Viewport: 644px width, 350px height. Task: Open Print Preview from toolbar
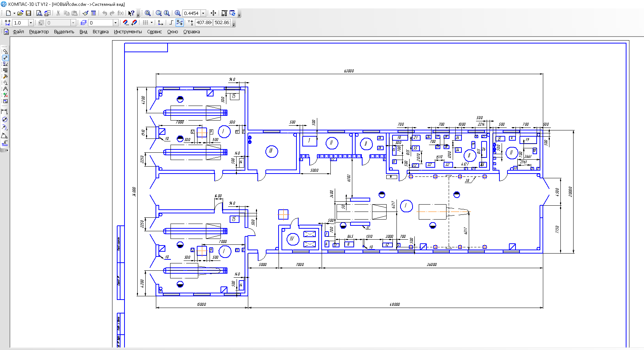[39, 13]
